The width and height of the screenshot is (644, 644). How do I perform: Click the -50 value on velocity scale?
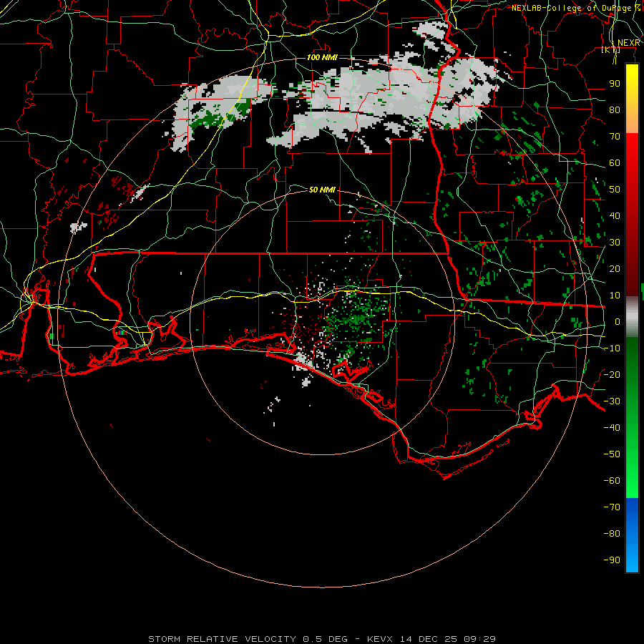pyautogui.click(x=612, y=454)
